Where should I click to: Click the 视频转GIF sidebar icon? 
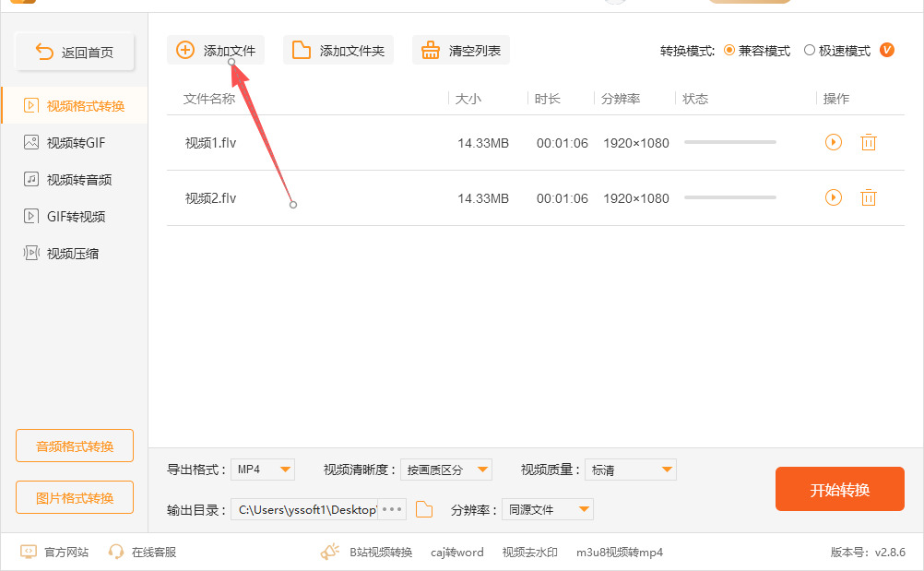[30, 142]
